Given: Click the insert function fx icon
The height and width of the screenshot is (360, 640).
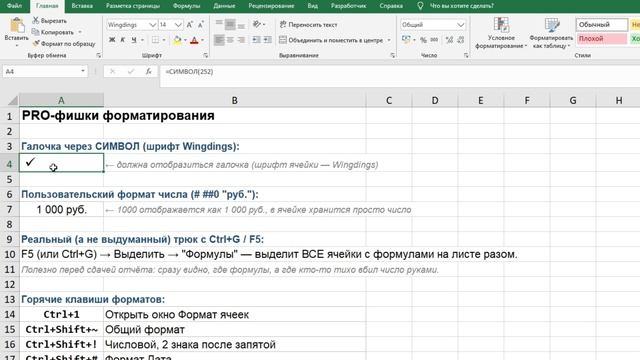Looking at the screenshot, I should point(149,71).
